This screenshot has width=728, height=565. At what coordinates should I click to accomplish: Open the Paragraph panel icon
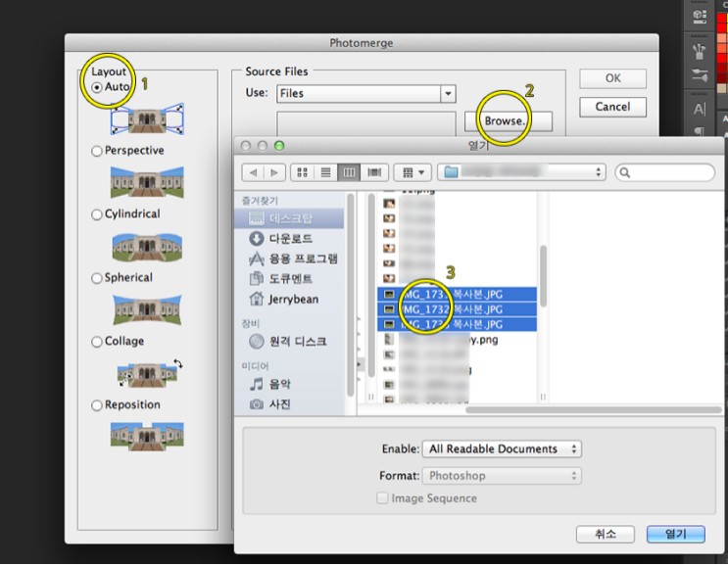click(700, 131)
